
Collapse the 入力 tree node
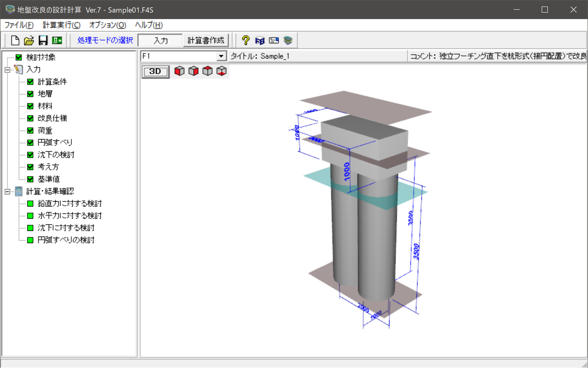point(7,70)
